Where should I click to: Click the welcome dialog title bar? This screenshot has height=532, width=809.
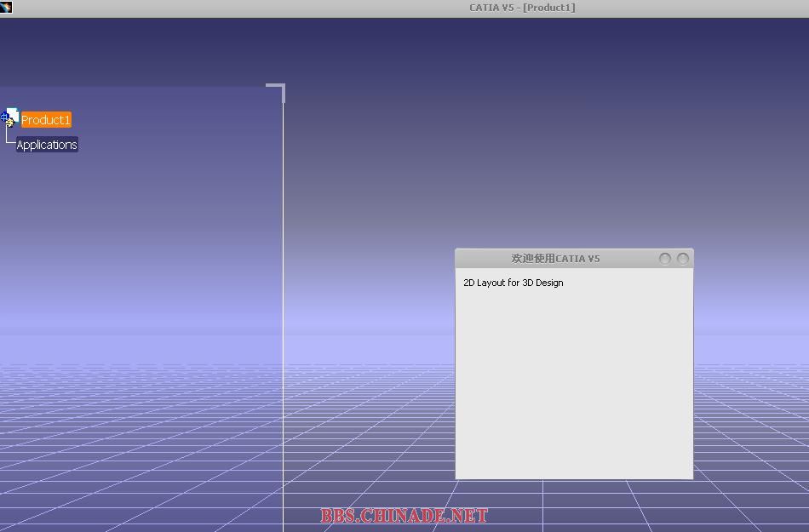(555, 259)
